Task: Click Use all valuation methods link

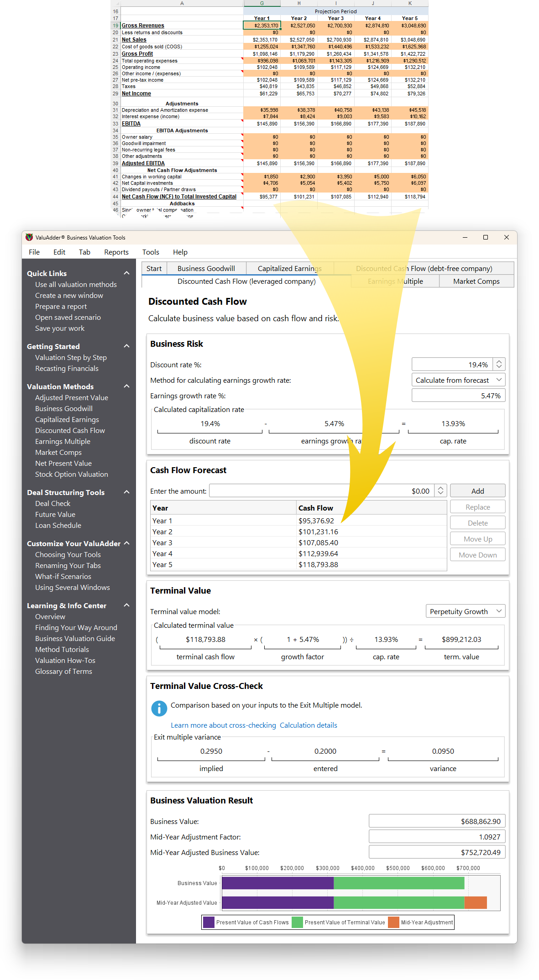Action: [x=76, y=284]
